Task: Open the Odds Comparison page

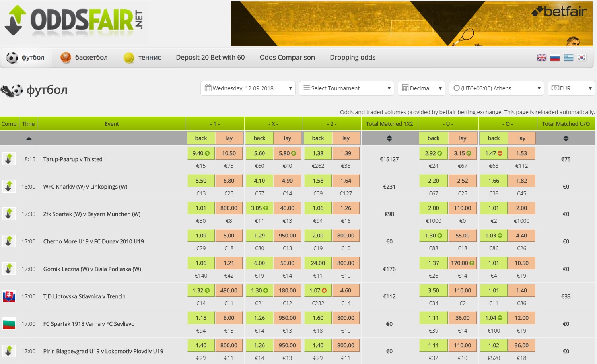Action: pos(287,58)
